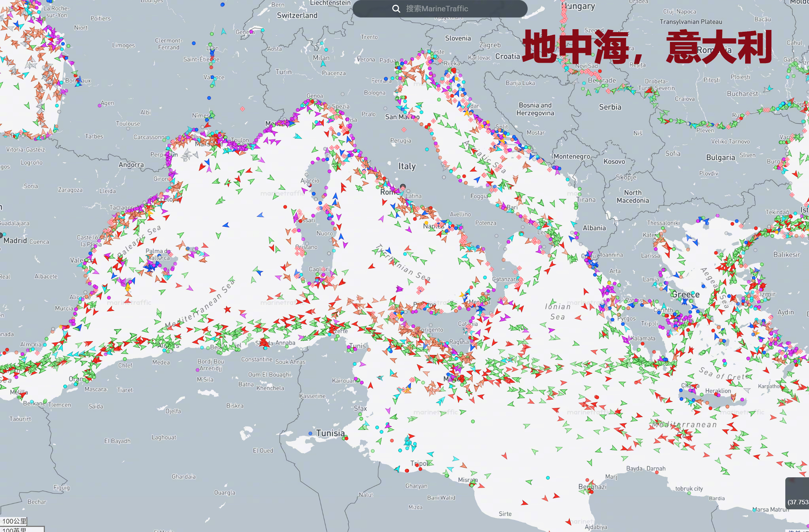The width and height of the screenshot is (809, 532).
Task: Click the Italy country label
Action: tap(407, 166)
